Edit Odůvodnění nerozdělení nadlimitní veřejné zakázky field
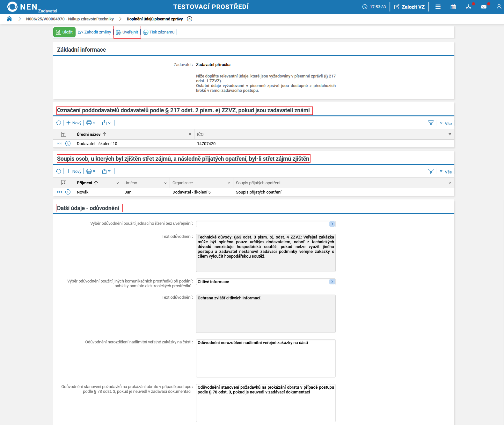504x425 pixels. point(266,358)
